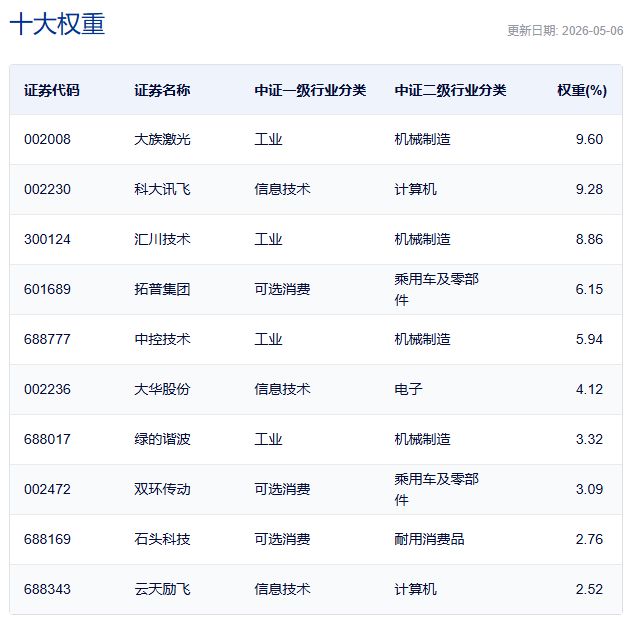Click column header 权重(%)
628x621 pixels.
582,90
